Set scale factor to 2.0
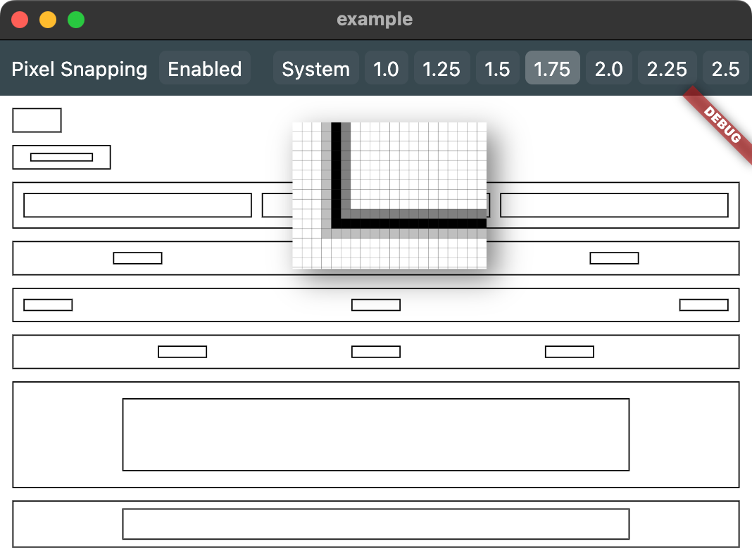The width and height of the screenshot is (752, 560). click(x=608, y=68)
